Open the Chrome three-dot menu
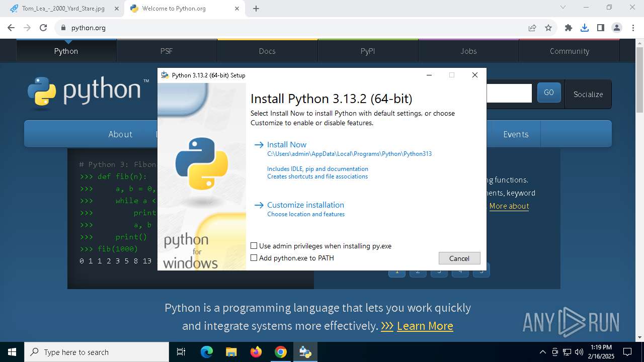644x362 pixels. point(633,28)
